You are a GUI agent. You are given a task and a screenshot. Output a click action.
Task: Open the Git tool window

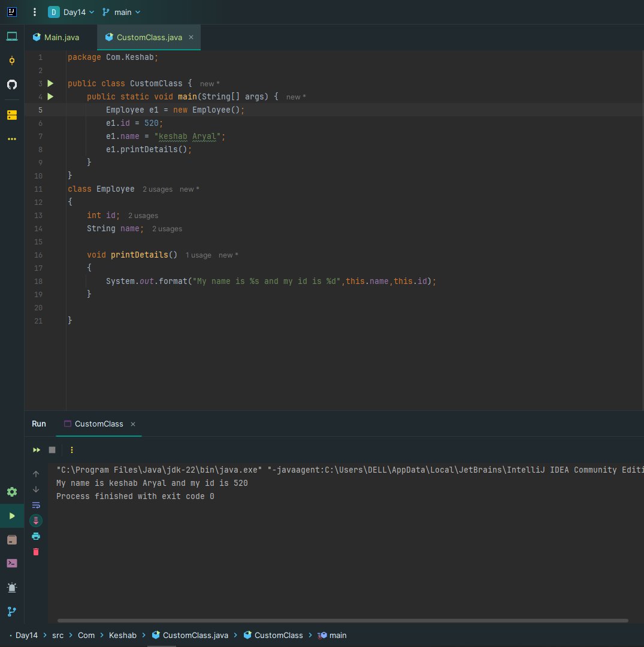click(x=12, y=612)
